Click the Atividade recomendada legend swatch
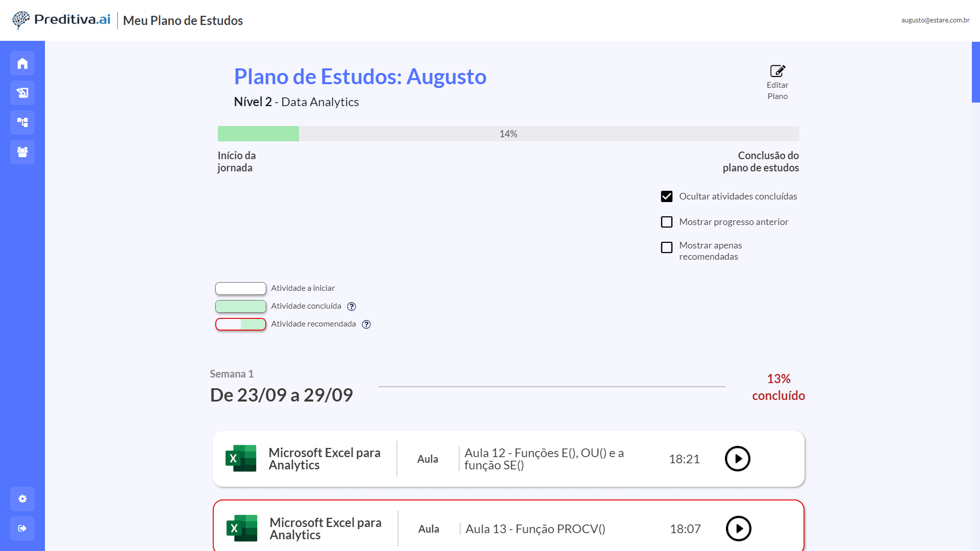The width and height of the screenshot is (980, 551). 241,324
